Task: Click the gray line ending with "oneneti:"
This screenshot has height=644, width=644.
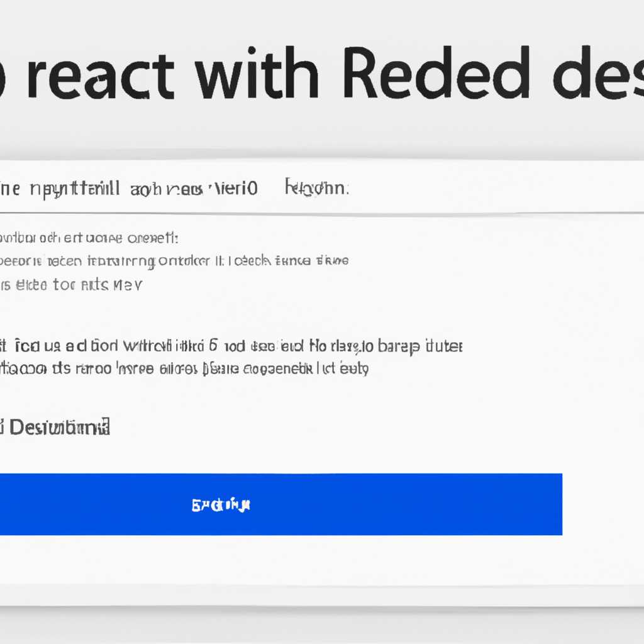Action: pos(89,238)
